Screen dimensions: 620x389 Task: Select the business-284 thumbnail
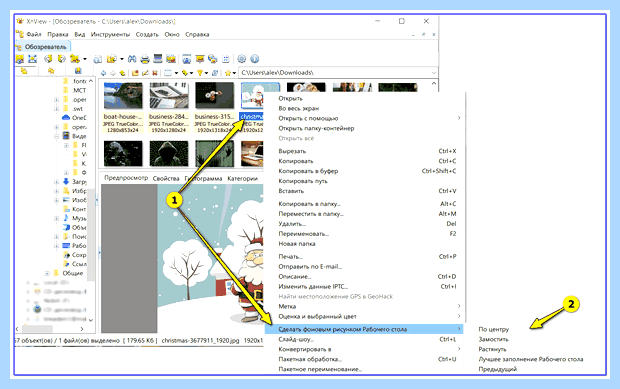[169, 95]
